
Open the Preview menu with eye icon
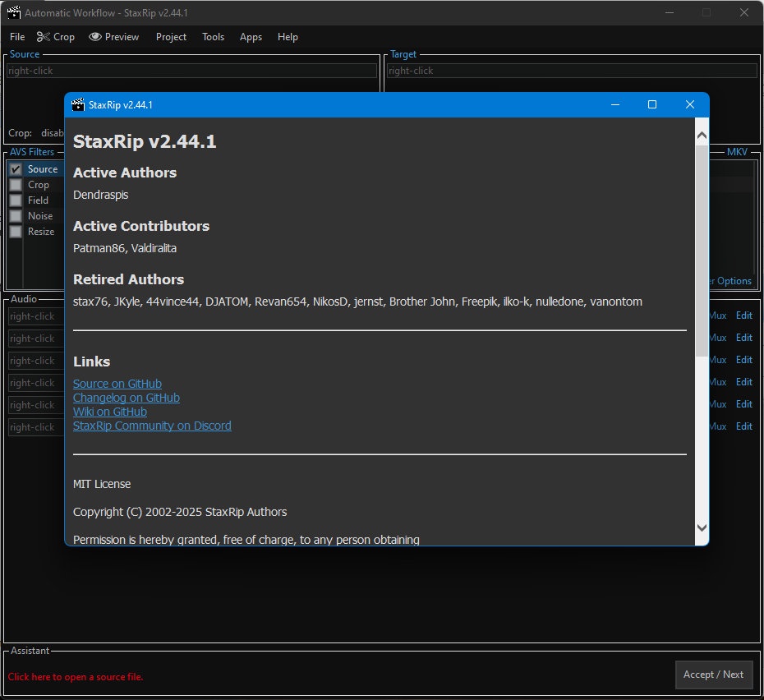pyautogui.click(x=114, y=37)
